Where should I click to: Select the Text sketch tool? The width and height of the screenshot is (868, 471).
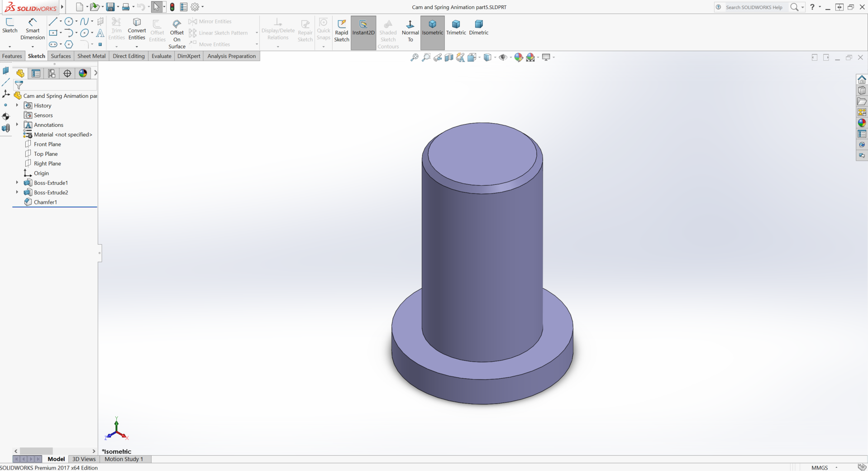100,33
